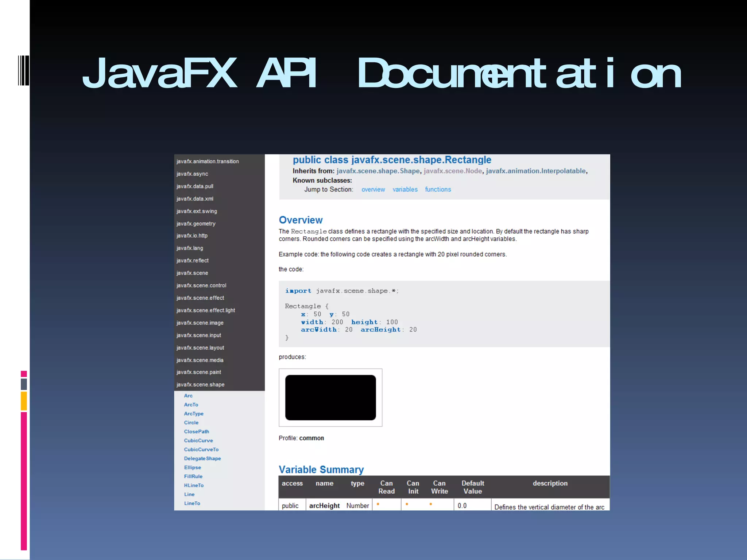
Task: Open the FillRule class link
Action: coord(193,476)
